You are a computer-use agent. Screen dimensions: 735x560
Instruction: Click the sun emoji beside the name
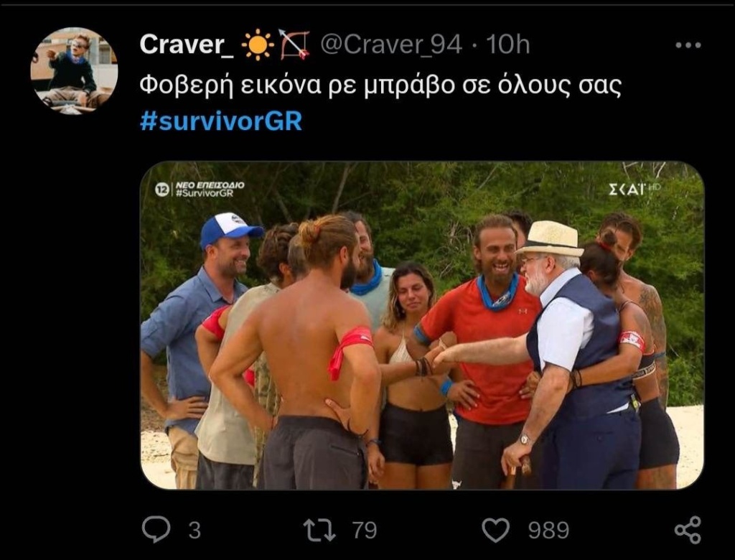258,45
